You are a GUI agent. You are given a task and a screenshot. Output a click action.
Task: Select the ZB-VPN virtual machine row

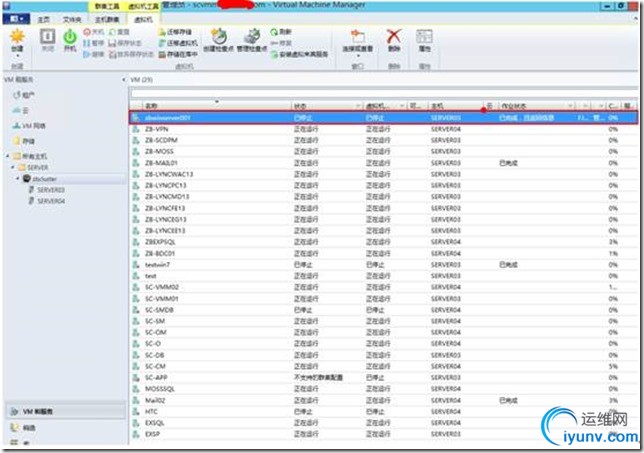click(x=383, y=129)
